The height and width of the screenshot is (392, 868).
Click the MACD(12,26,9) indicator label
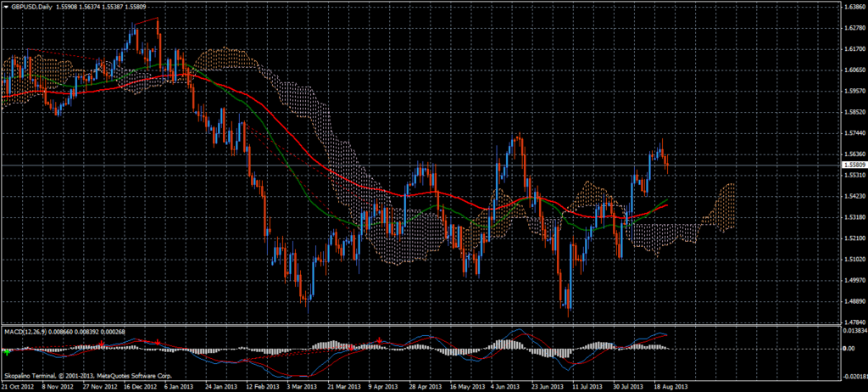[26, 330]
